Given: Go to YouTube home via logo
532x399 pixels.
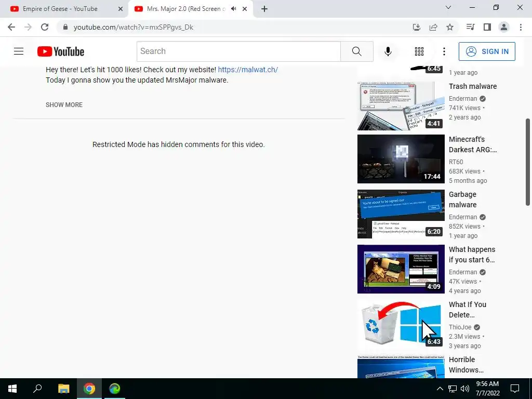Looking at the screenshot, I should (x=61, y=51).
